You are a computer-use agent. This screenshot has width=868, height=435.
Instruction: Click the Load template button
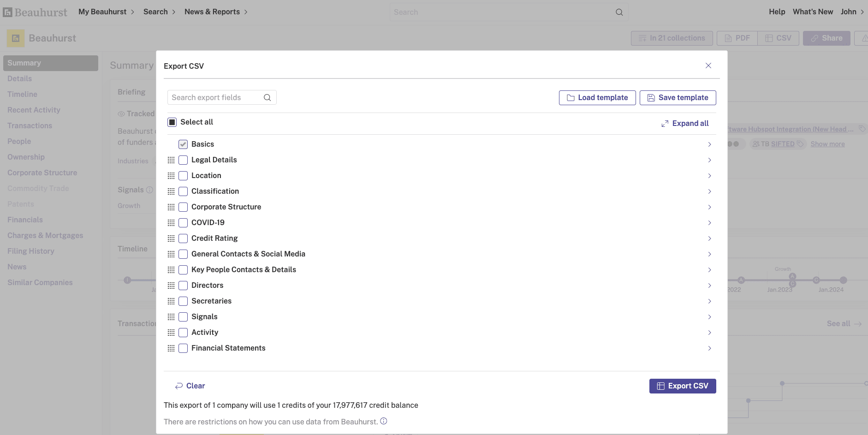coord(597,98)
